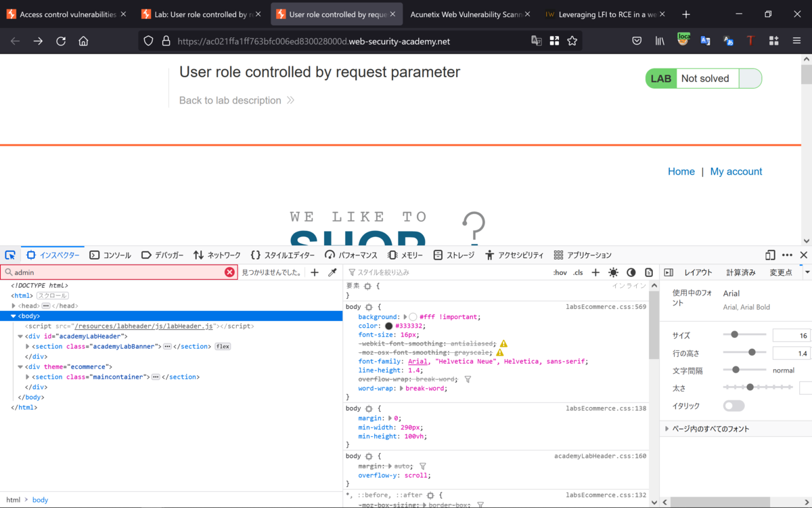Open the ストレージ tab
Viewport: 812px width, 508px height.
point(454,255)
